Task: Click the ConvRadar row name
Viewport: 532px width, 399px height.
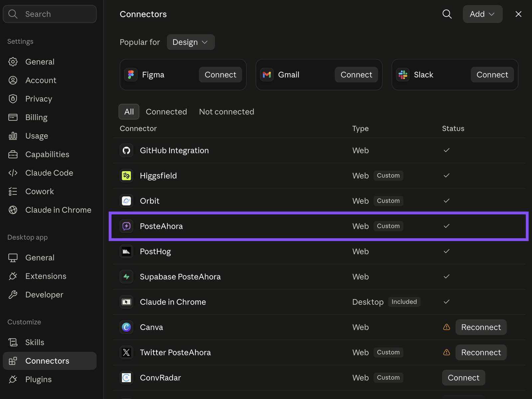Action: point(160,378)
